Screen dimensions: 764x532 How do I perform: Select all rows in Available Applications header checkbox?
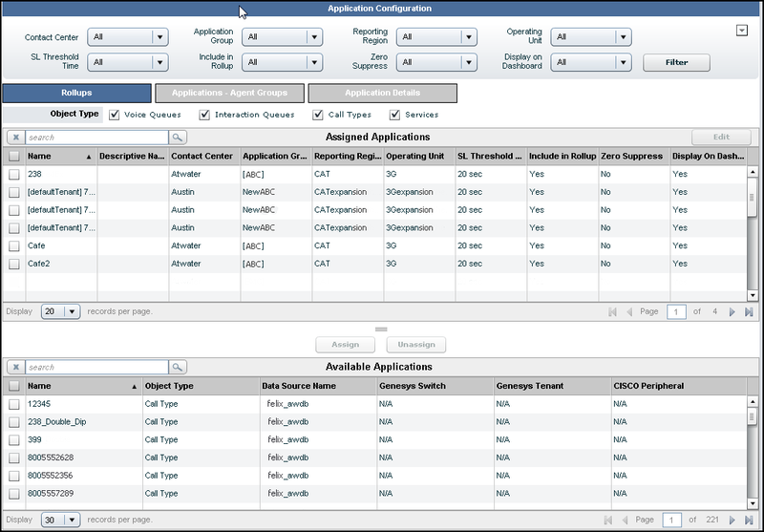click(x=14, y=386)
